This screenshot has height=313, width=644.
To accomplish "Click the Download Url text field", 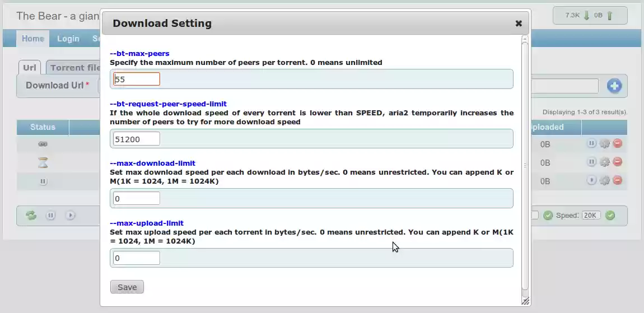I will click(x=564, y=86).
